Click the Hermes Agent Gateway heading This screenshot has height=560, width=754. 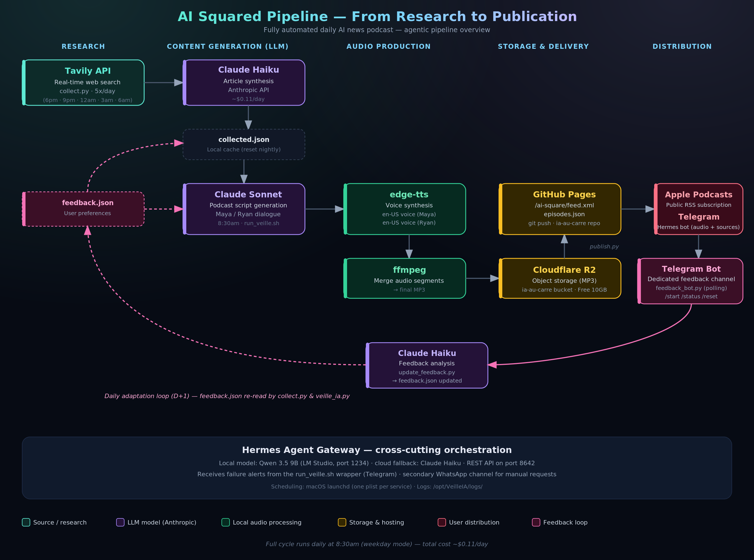point(377,450)
